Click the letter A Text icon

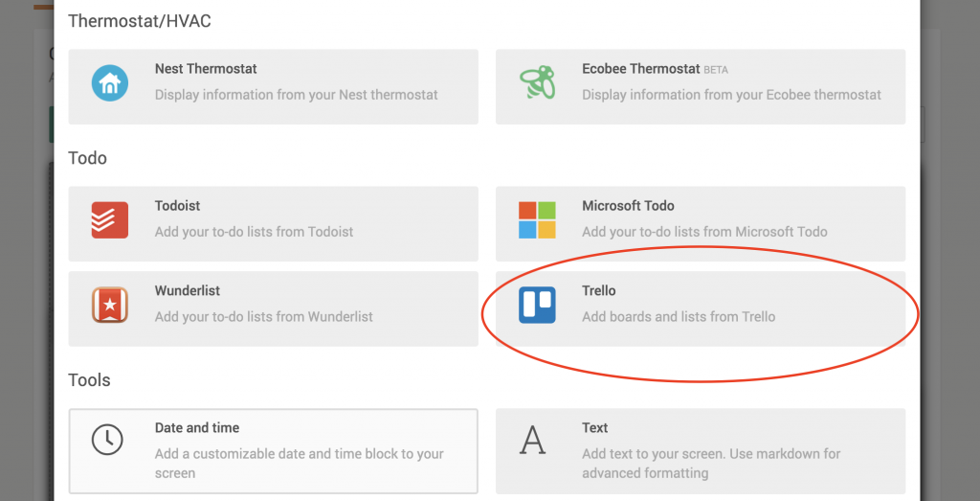[533, 440]
